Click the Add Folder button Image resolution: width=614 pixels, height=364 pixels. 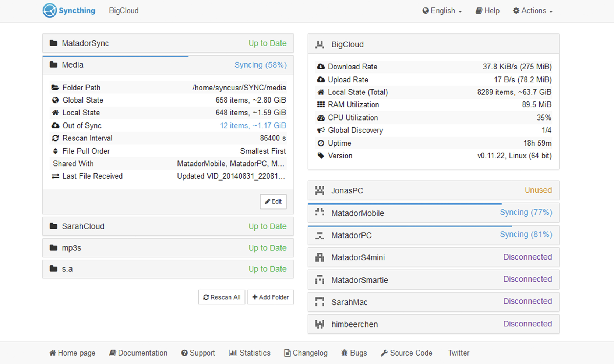[271, 297]
